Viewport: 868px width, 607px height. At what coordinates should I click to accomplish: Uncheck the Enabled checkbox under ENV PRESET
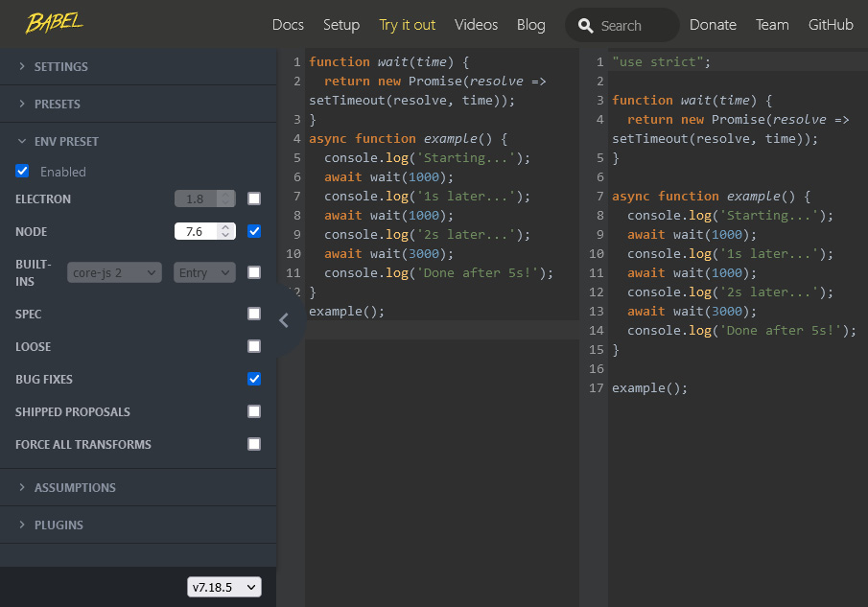tap(22, 172)
